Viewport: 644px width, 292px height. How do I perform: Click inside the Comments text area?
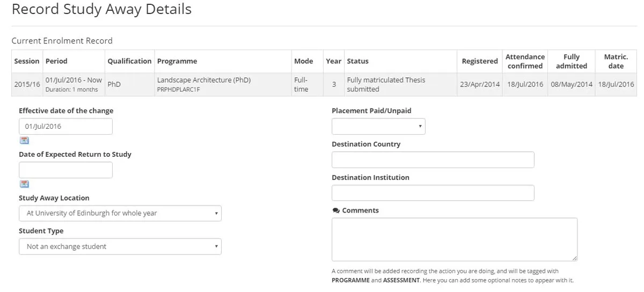click(455, 239)
